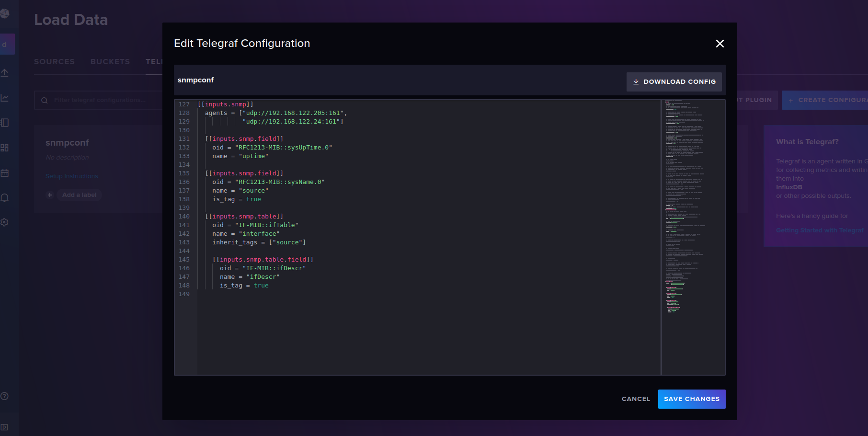
Task: Edit the snmpconf configuration name
Action: (x=195, y=80)
